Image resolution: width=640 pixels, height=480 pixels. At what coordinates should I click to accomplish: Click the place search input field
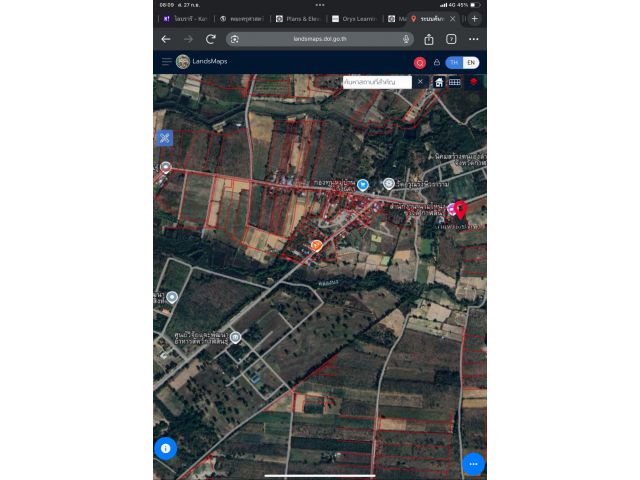point(377,82)
